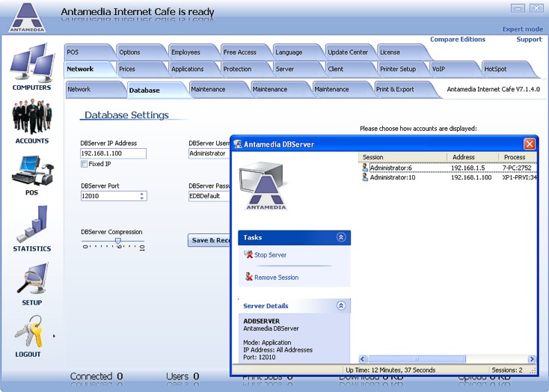Open the Language tab
The width and height of the screenshot is (549, 392).
click(298, 52)
